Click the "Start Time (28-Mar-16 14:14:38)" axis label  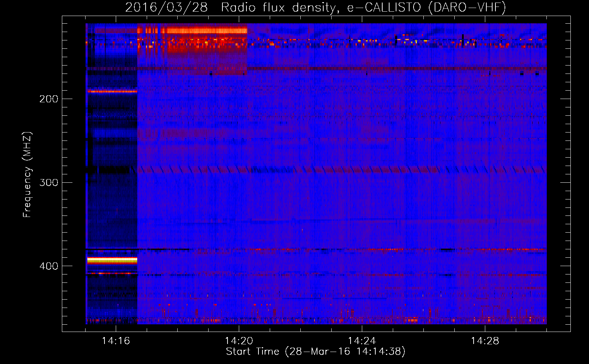316,352
